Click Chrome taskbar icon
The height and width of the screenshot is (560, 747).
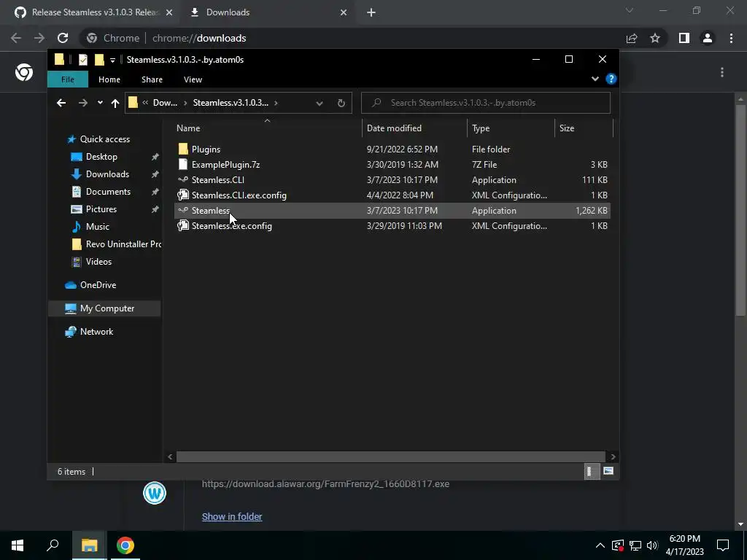125,545
